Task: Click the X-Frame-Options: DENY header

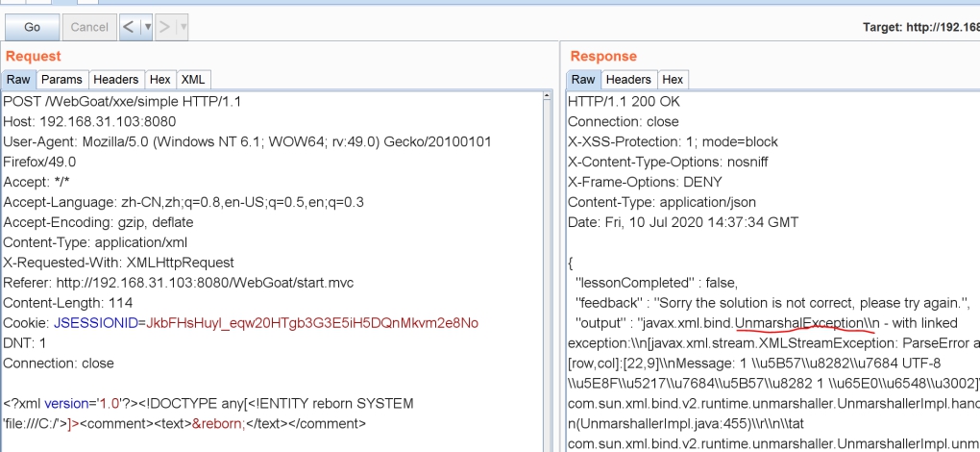Action: [645, 182]
